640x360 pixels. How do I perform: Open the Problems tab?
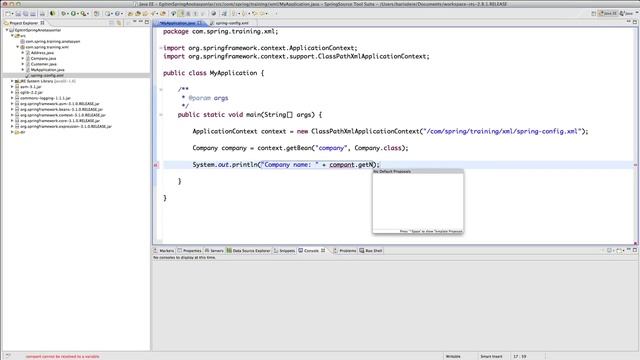345,251
